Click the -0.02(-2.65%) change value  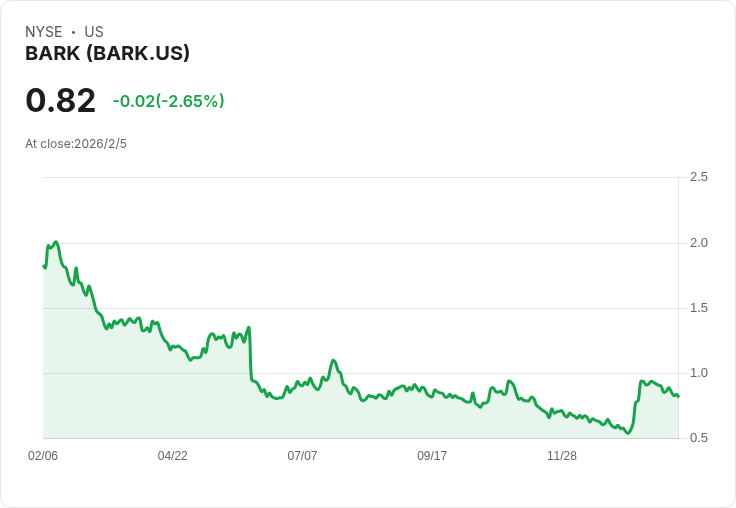tap(168, 101)
